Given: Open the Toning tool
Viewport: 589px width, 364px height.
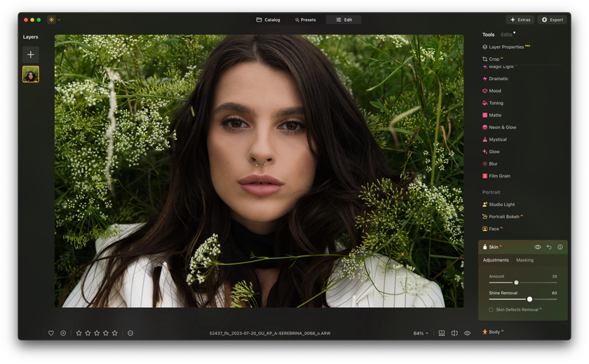Looking at the screenshot, I should click(492, 103).
